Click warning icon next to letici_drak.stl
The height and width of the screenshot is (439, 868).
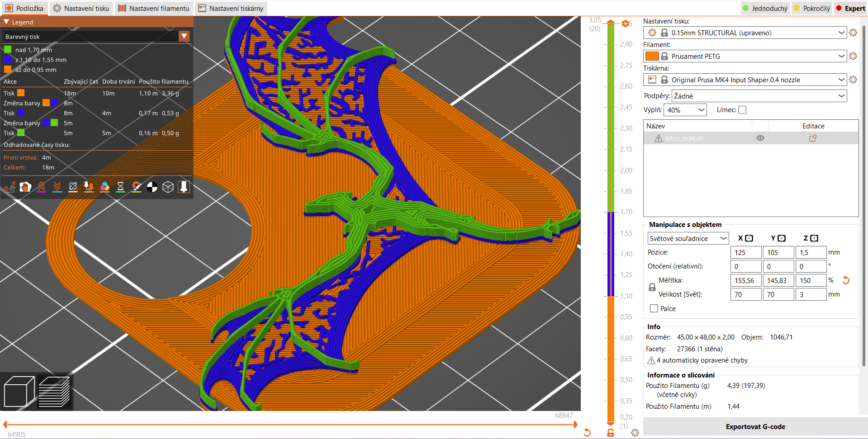point(658,138)
